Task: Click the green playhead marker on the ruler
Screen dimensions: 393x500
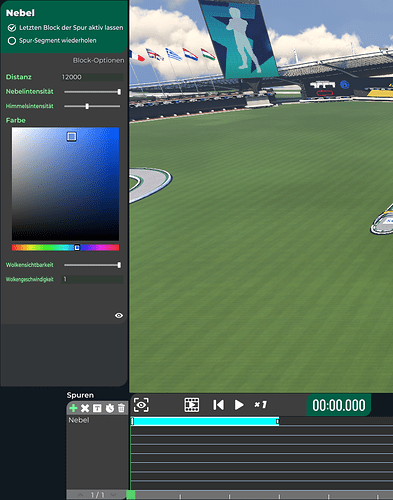Action: pyautogui.click(x=131, y=495)
